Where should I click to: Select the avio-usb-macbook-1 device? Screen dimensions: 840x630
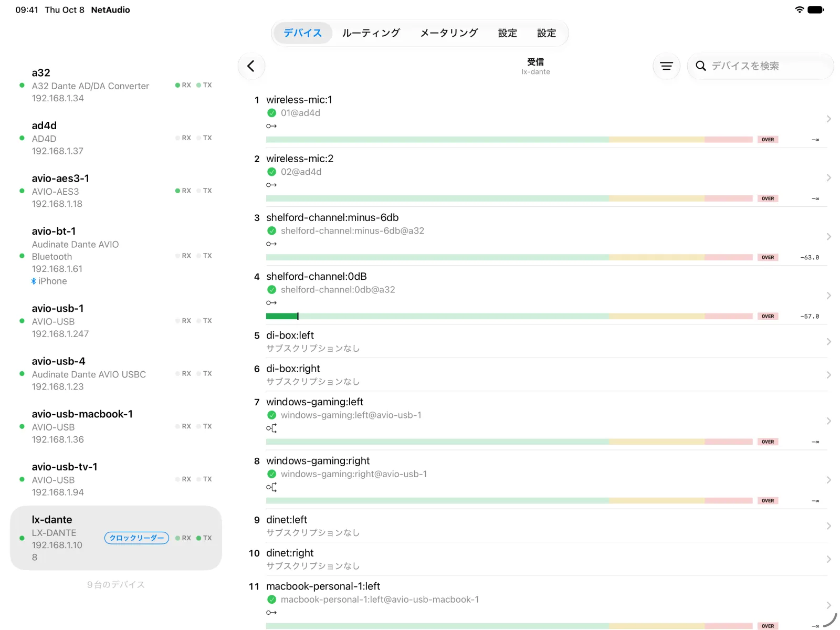pyautogui.click(x=116, y=426)
